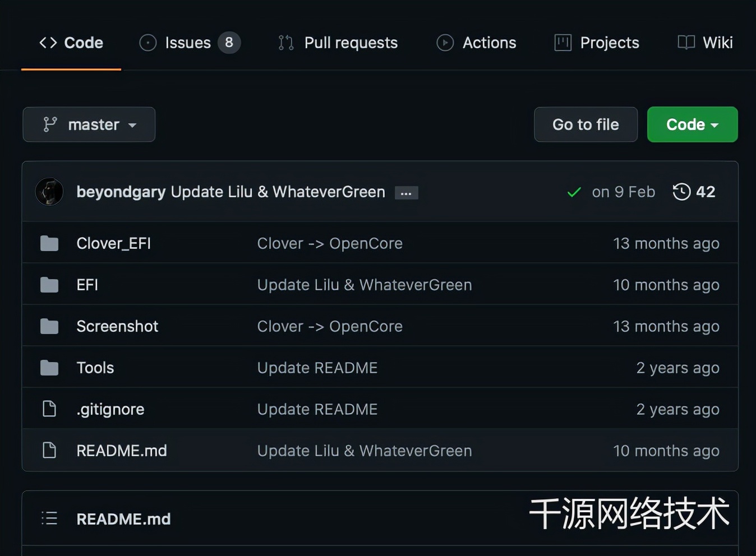756x556 pixels.
Task: Click '2 years ago' in Tools row
Action: click(678, 368)
